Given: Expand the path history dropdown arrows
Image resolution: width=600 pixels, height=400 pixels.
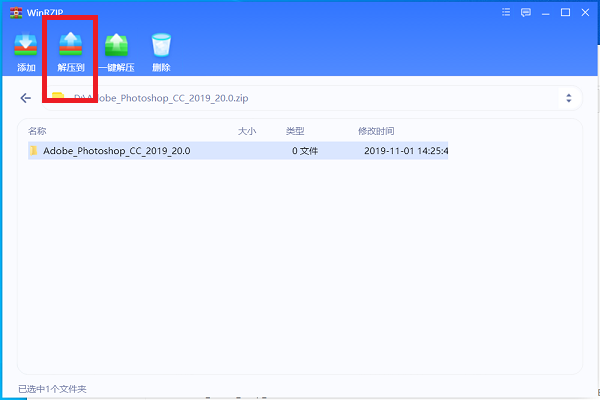Looking at the screenshot, I should 568,98.
